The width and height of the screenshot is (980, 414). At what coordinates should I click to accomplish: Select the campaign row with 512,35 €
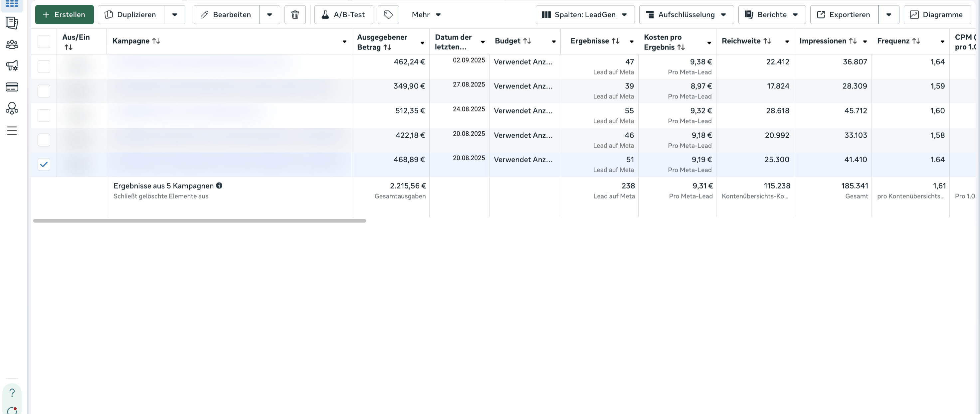(44, 116)
